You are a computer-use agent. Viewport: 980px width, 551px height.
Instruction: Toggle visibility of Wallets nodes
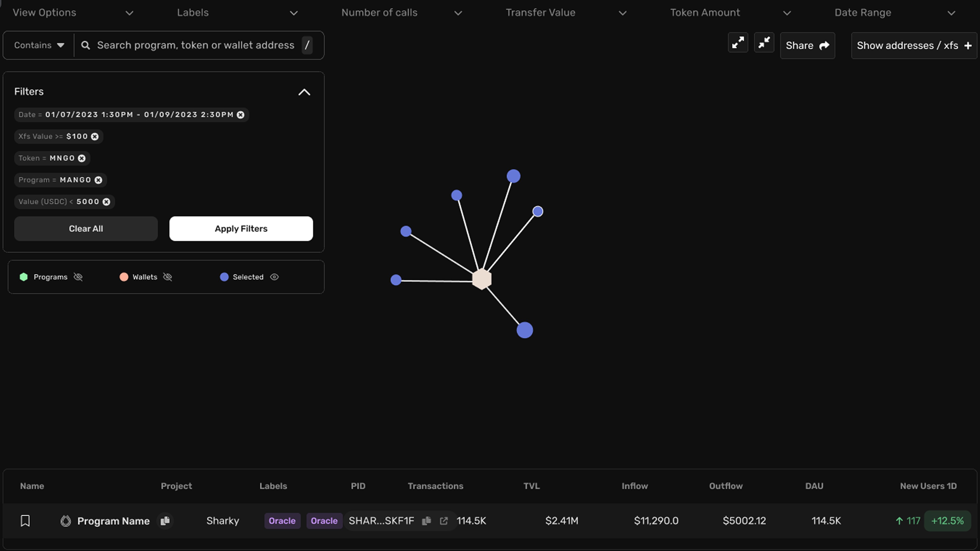167,277
